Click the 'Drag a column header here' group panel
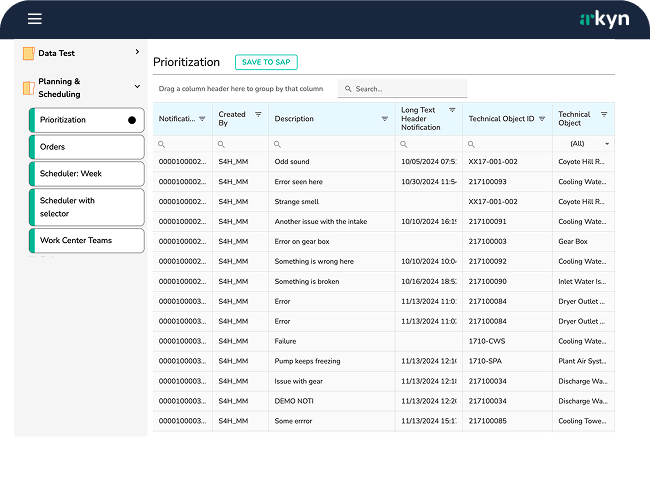 pyautogui.click(x=241, y=89)
